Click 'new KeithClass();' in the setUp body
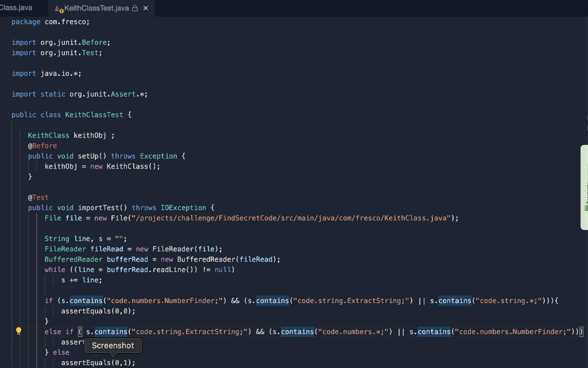588x368 pixels. point(125,166)
